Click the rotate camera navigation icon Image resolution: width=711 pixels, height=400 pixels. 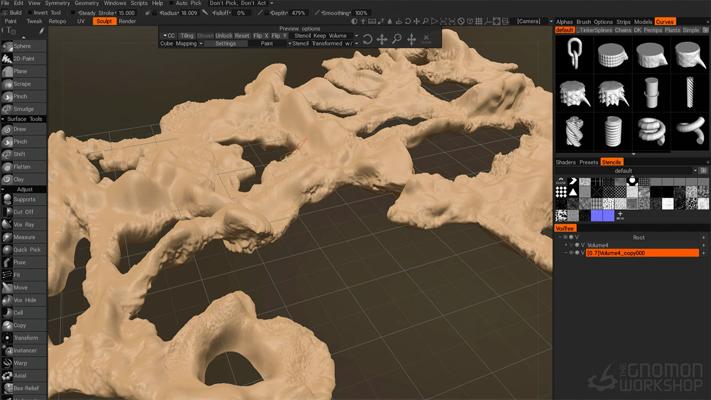pyautogui.click(x=367, y=39)
